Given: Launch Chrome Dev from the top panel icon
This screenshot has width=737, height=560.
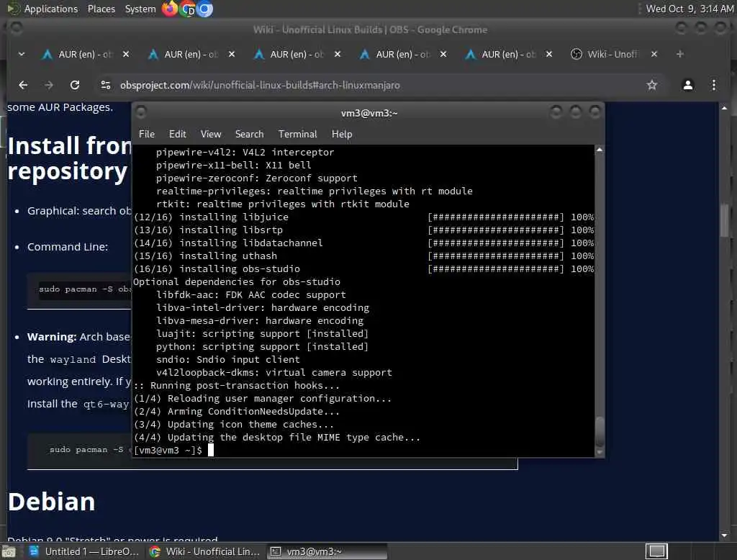Looking at the screenshot, I should click(188, 9).
